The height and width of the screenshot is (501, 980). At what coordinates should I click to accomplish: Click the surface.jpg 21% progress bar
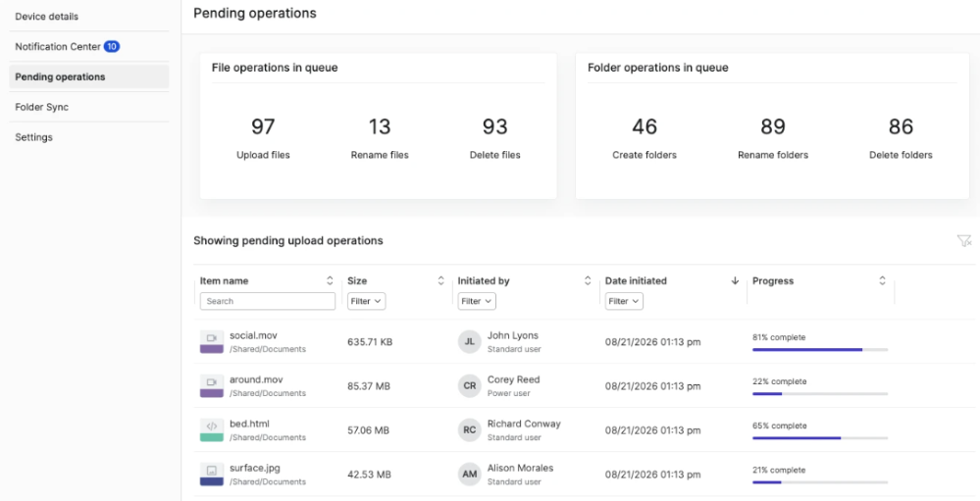tap(820, 483)
